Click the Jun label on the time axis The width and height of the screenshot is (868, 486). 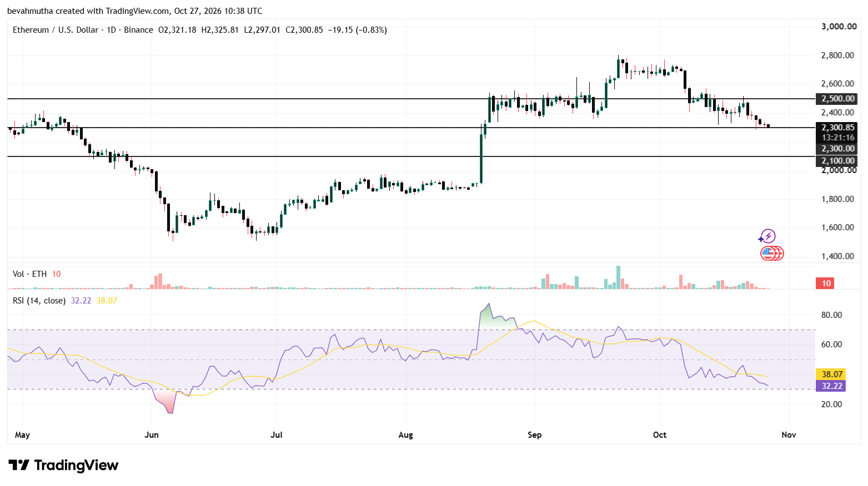[152, 435]
